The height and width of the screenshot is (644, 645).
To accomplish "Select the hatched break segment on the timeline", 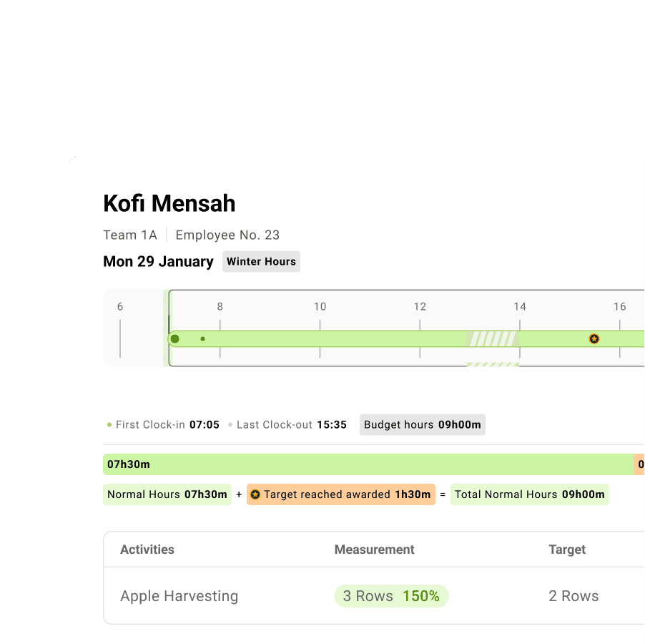I will (493, 338).
